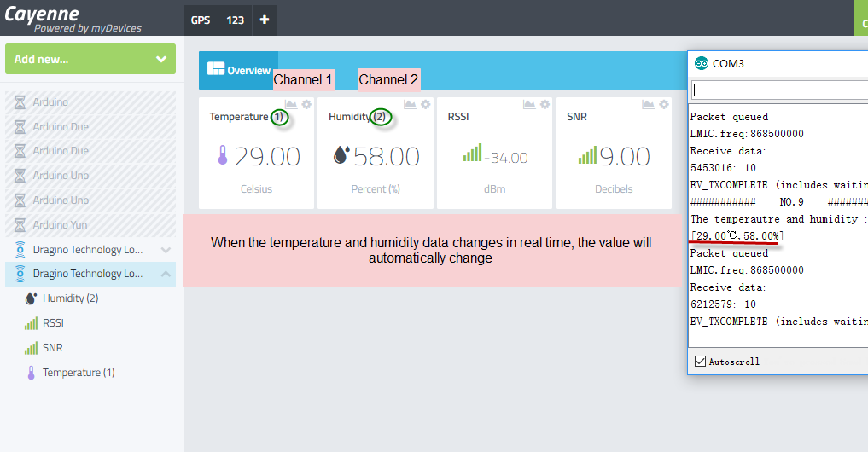Image resolution: width=868 pixels, height=452 pixels.
Task: Click the -34.00 RSSI value
Action: click(506, 159)
